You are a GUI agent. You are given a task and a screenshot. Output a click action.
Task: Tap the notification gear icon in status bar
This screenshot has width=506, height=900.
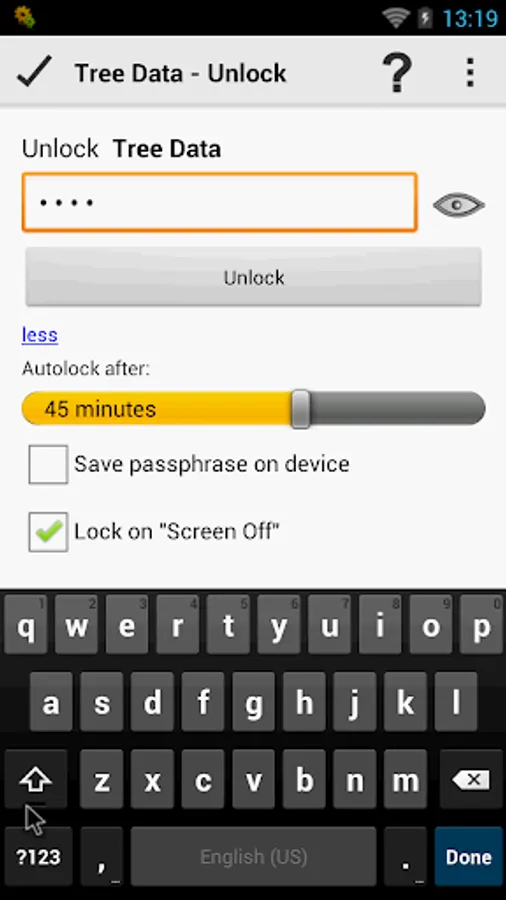25,17
